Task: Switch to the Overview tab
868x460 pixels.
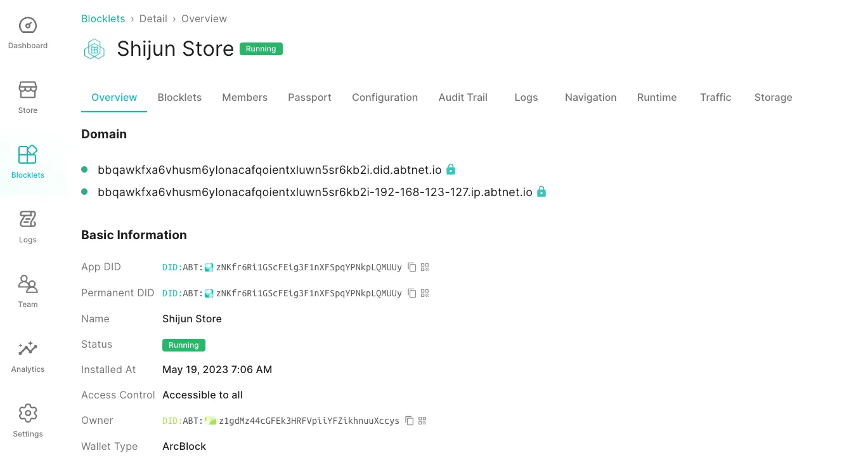Action: pos(114,98)
